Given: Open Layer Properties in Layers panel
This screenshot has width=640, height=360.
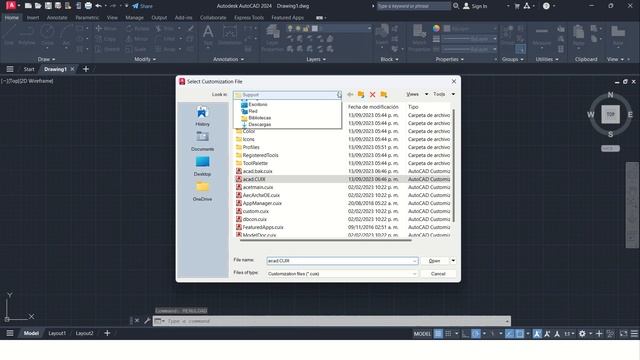Looking at the screenshot, I should 272,38.
